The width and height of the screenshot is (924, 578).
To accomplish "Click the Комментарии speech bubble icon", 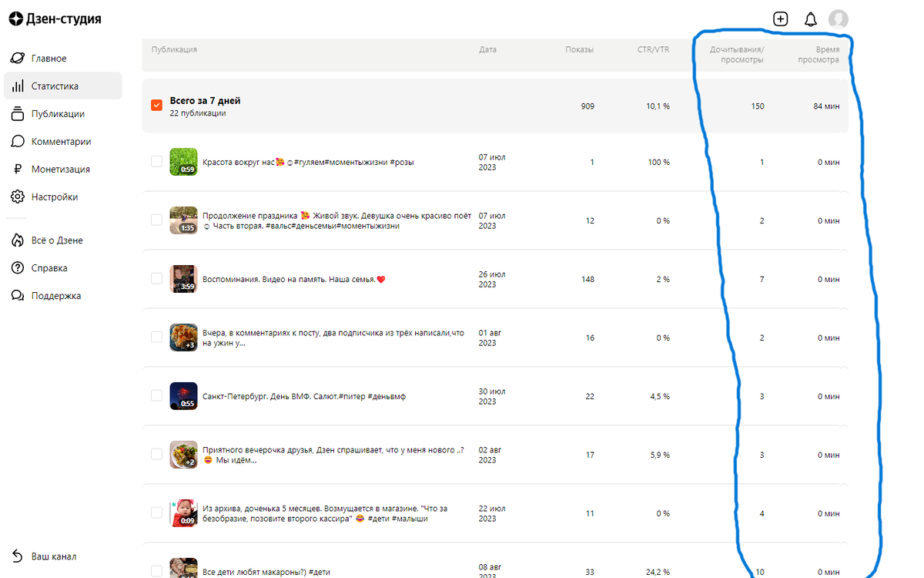I will [x=18, y=142].
